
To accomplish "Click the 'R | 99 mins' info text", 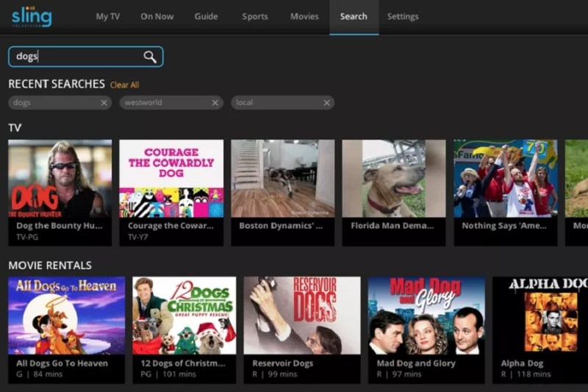I will (275, 374).
